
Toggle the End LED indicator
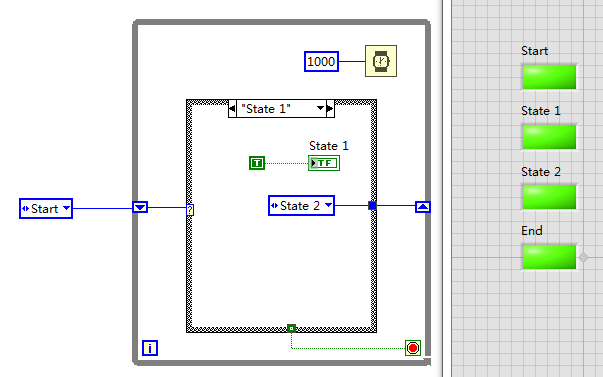tap(549, 257)
